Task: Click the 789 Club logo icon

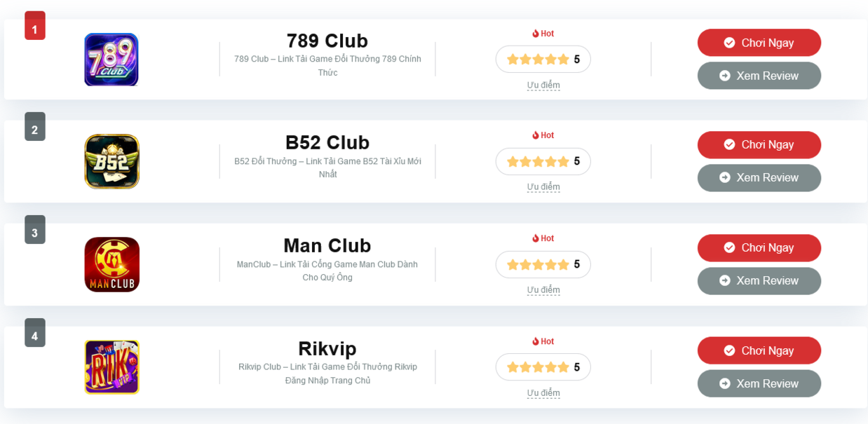Action: 111,60
